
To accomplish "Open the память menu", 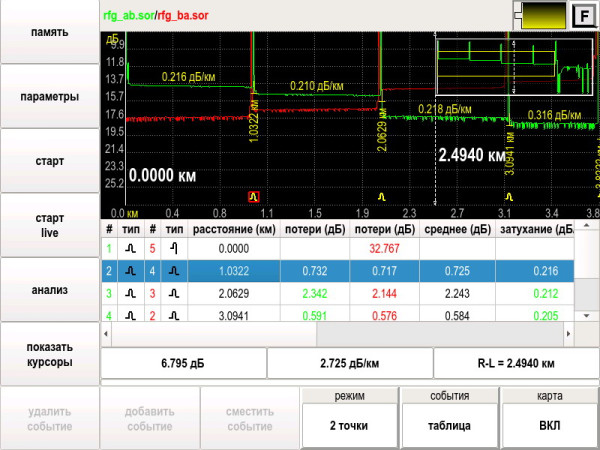I will [49, 32].
